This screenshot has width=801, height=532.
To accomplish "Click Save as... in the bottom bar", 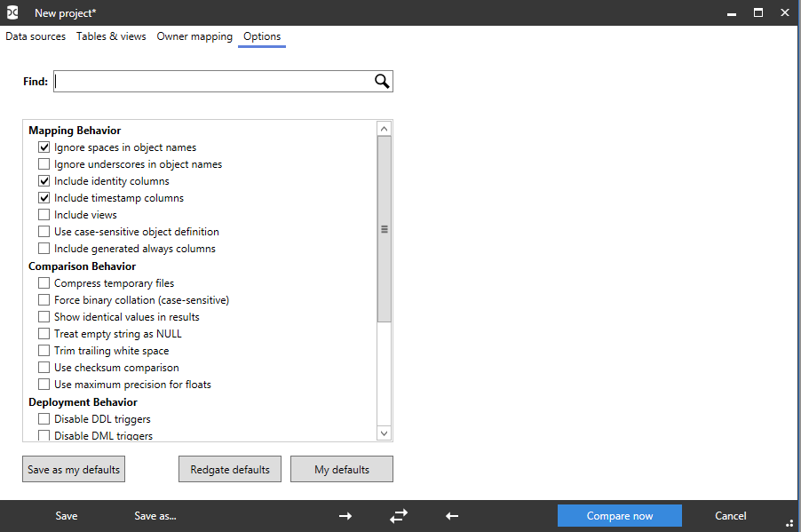I will click(155, 516).
